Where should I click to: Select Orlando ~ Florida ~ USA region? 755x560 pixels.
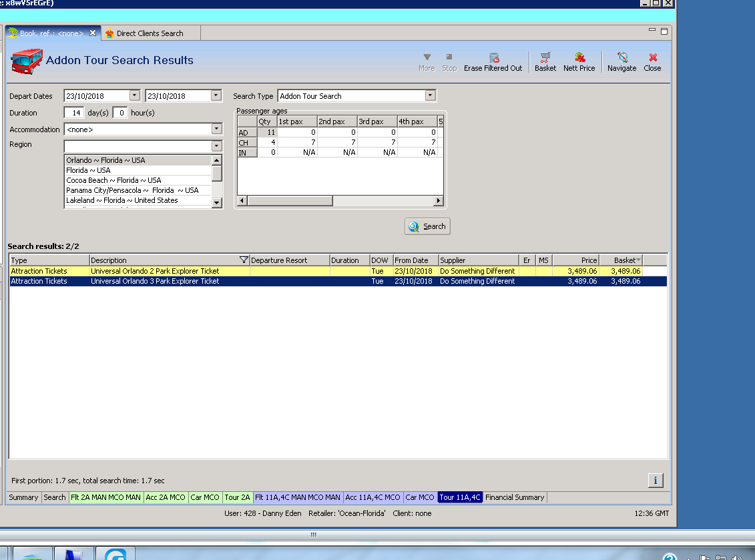[x=138, y=160]
